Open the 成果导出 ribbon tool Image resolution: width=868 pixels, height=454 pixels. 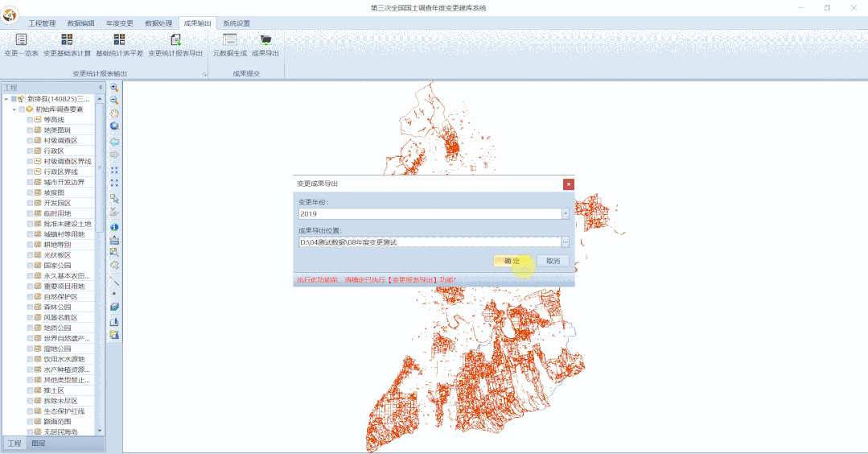[x=265, y=45]
